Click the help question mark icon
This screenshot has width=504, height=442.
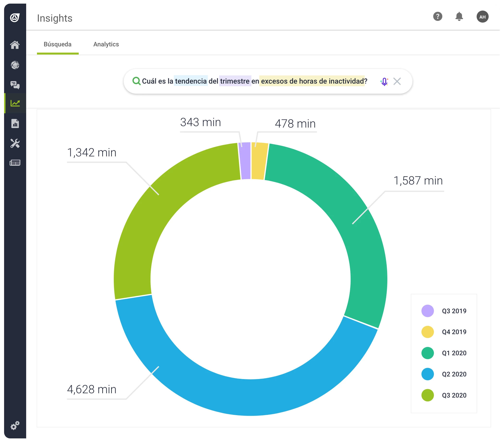tap(438, 17)
